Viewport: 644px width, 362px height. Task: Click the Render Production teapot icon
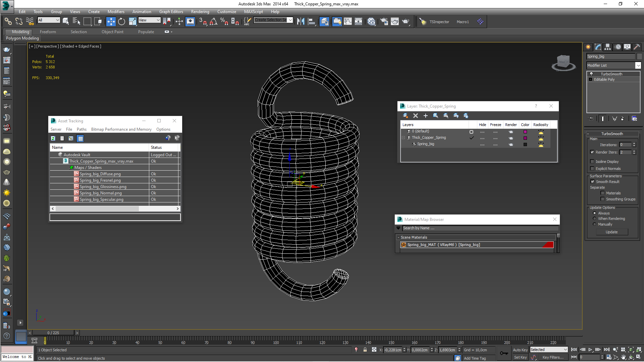pos(406,21)
